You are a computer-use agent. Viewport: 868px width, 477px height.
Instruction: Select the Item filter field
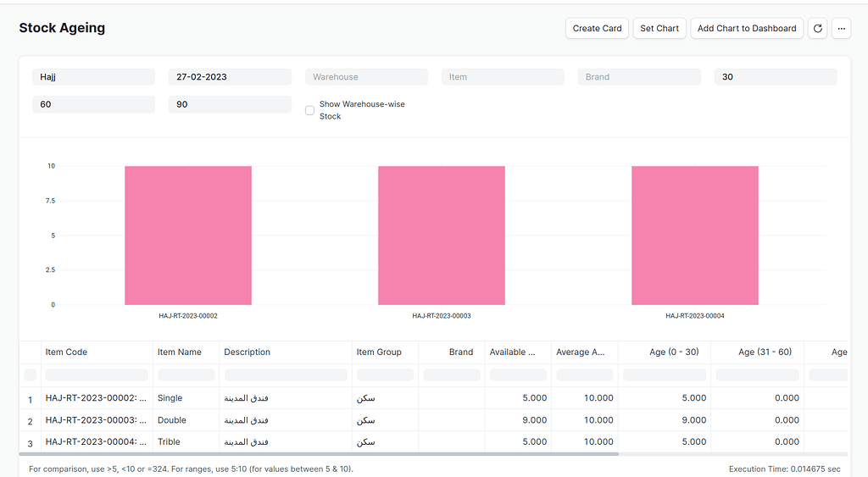[x=503, y=77]
